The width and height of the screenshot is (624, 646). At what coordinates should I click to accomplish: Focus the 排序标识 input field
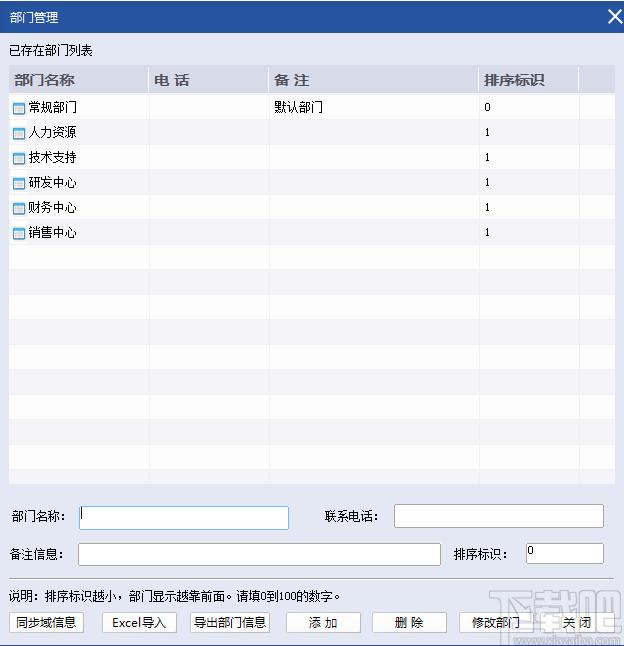[565, 553]
